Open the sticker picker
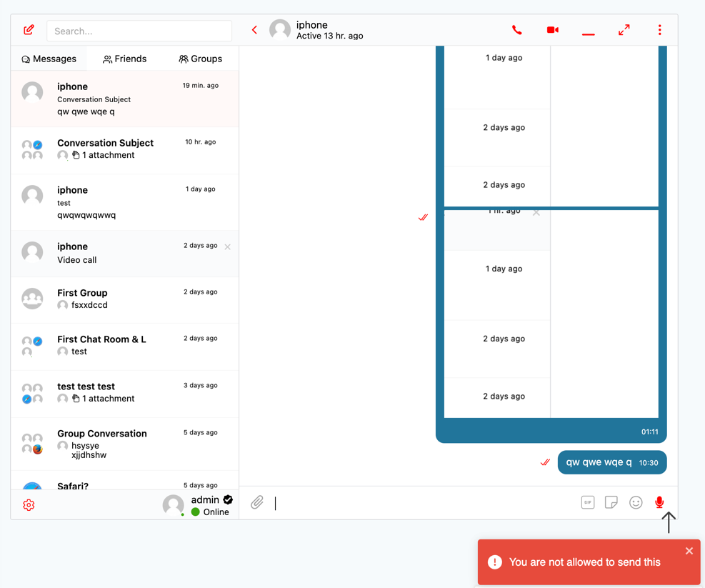 click(x=611, y=503)
